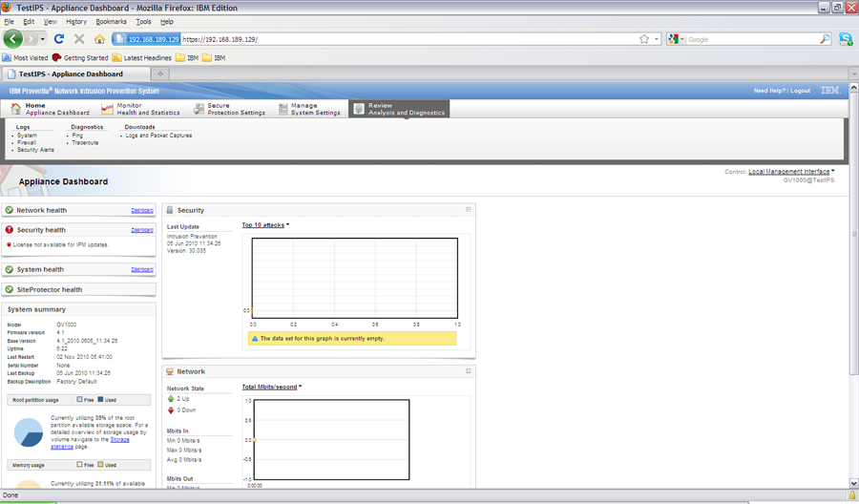Open the Firewall logs link
This screenshot has height=504, width=859.
coord(27,142)
